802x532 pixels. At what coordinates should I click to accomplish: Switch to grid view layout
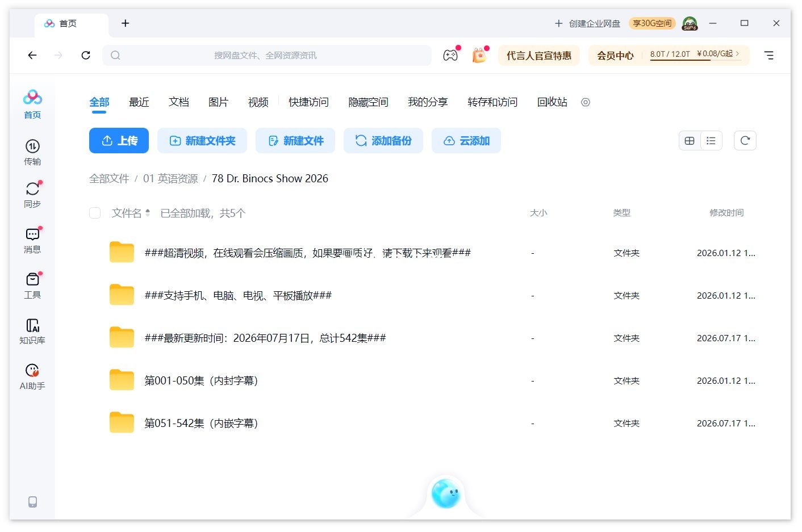[690, 141]
